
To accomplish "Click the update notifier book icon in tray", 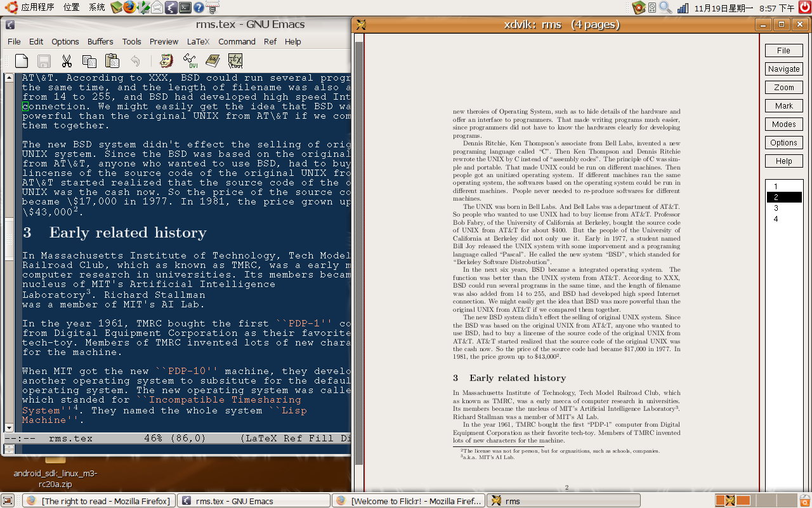I will 639,8.
